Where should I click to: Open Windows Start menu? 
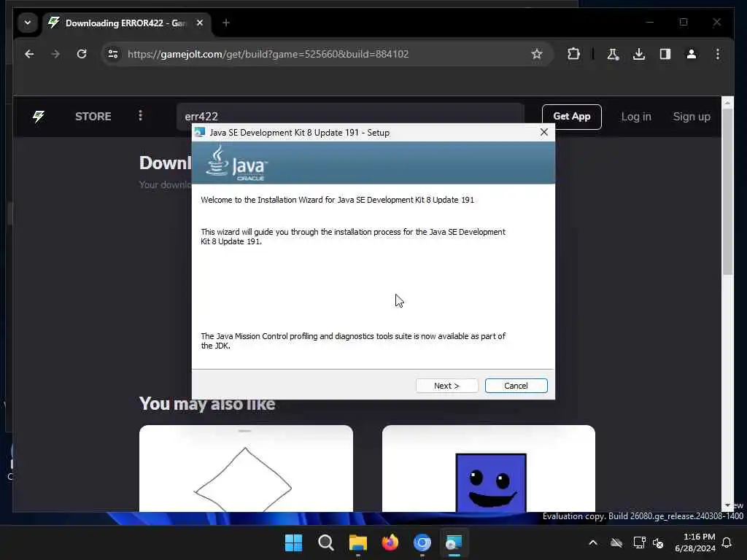point(293,542)
